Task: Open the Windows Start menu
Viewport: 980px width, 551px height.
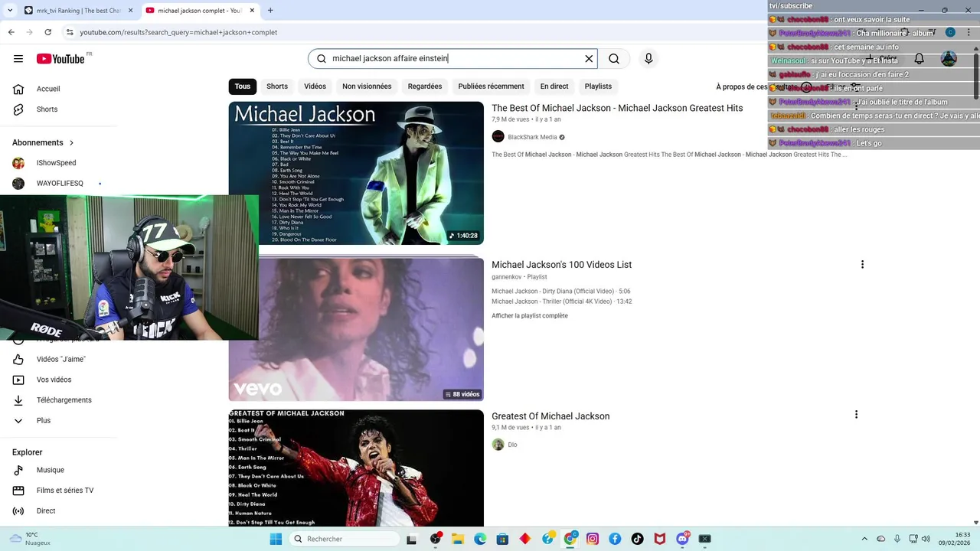Action: (276, 540)
